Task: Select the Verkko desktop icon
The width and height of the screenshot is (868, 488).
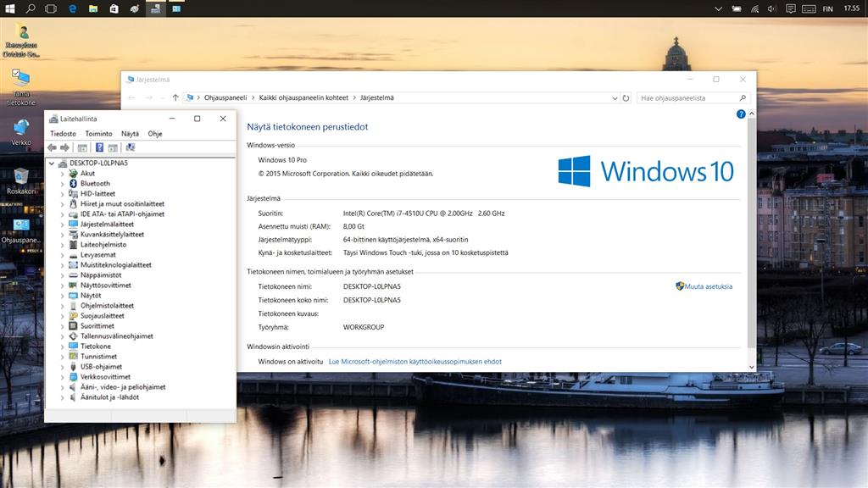Action: (21, 133)
